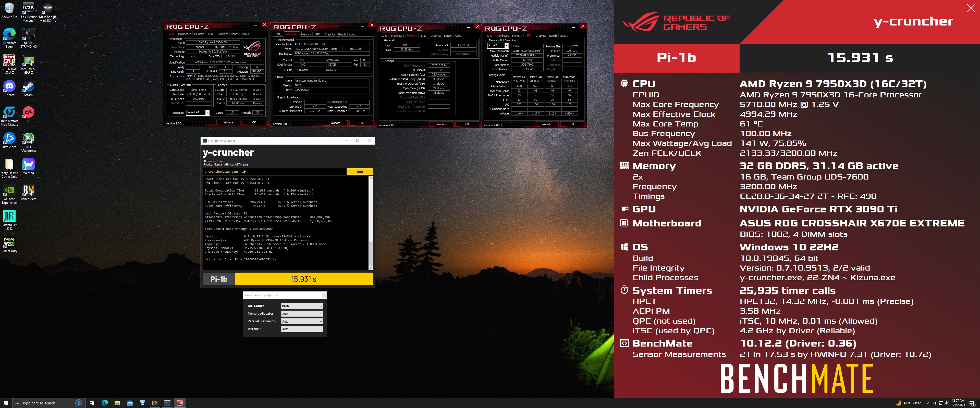Open TechPowerUp GPU-Z desktop shortcut

pos(28,64)
